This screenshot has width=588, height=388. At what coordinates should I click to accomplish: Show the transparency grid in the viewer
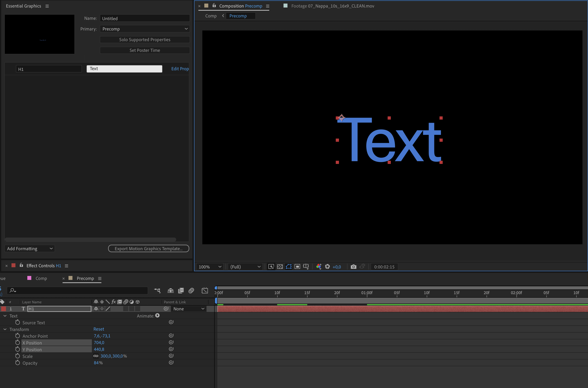click(x=280, y=266)
